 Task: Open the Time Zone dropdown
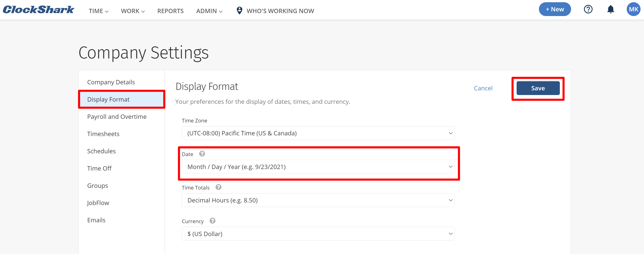click(318, 133)
